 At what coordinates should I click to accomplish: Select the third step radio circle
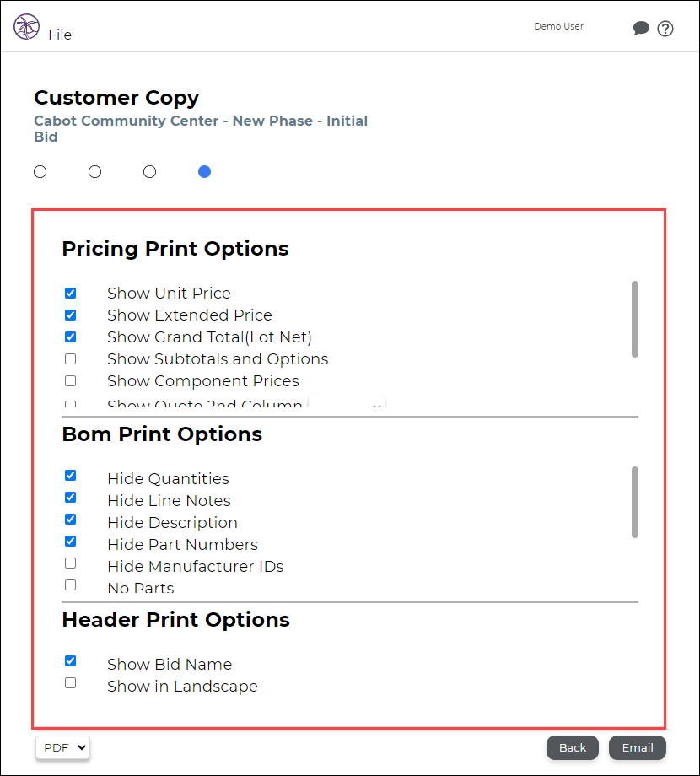tap(149, 172)
